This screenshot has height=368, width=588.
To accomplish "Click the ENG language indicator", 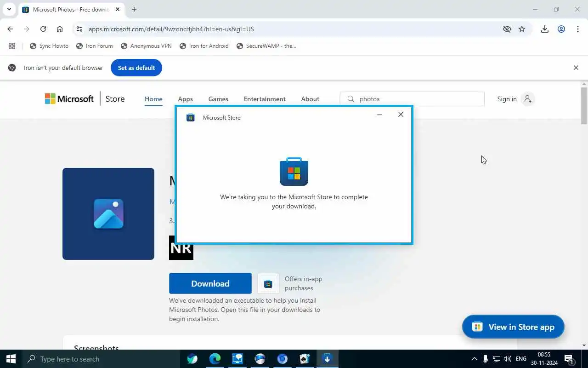I will [x=521, y=359].
